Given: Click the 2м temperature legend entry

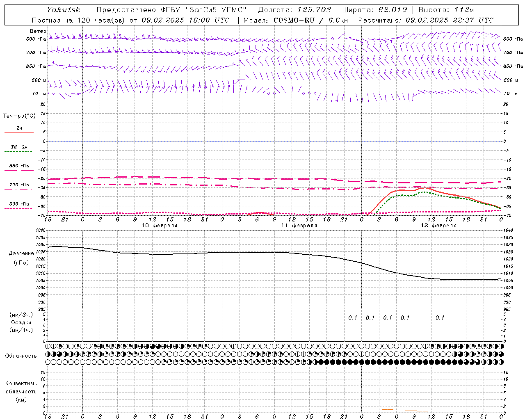Looking at the screenshot, I should [x=19, y=128].
